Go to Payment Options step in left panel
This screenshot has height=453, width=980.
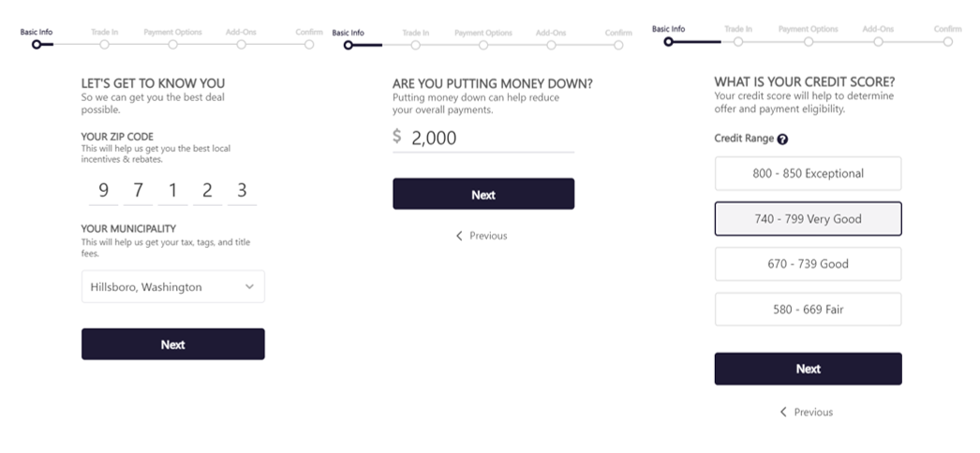[x=172, y=44]
